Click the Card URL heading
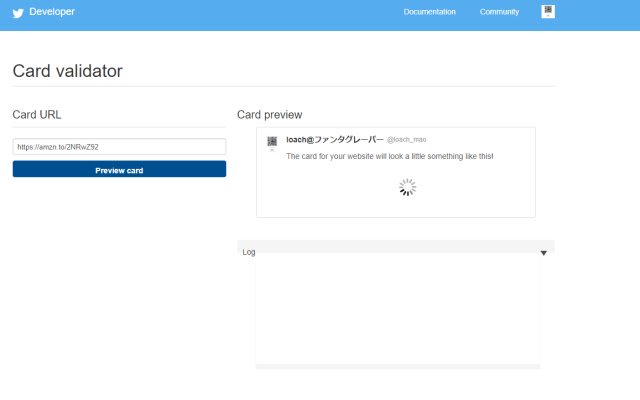Viewport: 640px width, 400px height. coord(37,115)
